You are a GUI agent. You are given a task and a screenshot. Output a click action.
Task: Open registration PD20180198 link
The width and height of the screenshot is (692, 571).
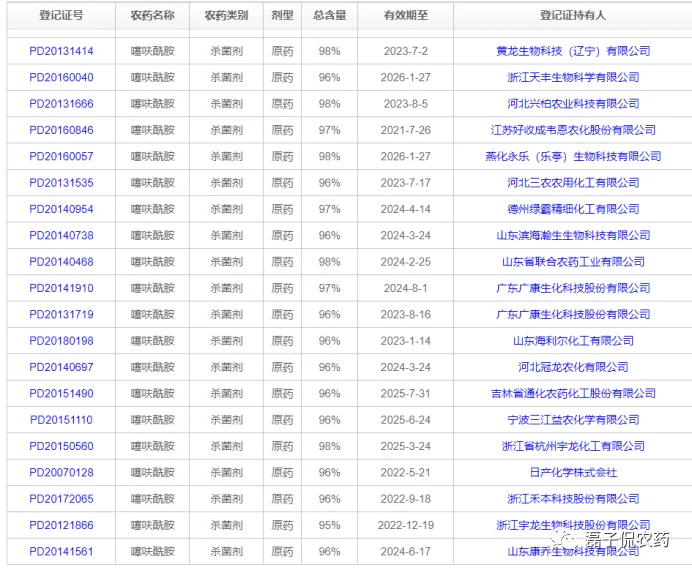(61, 341)
